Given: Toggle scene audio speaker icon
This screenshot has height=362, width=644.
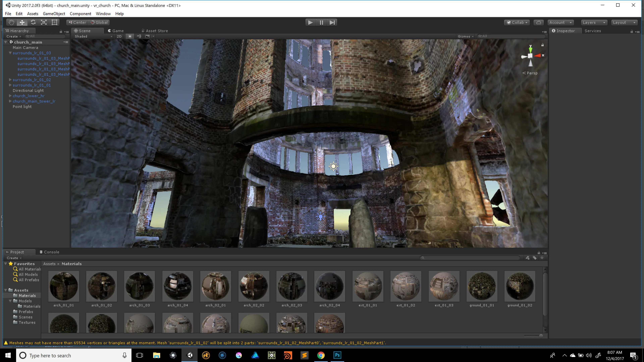Looking at the screenshot, I should tap(139, 36).
